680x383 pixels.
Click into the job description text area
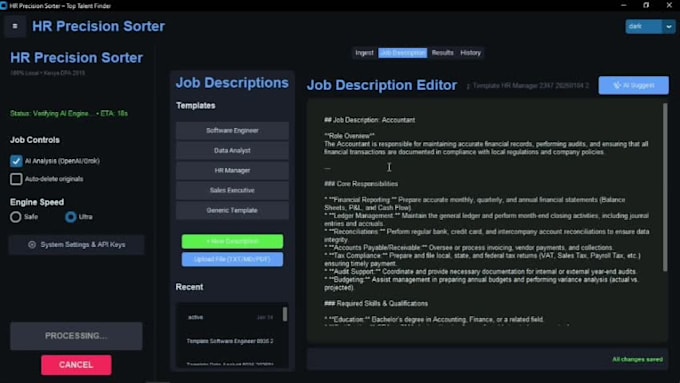click(x=487, y=221)
